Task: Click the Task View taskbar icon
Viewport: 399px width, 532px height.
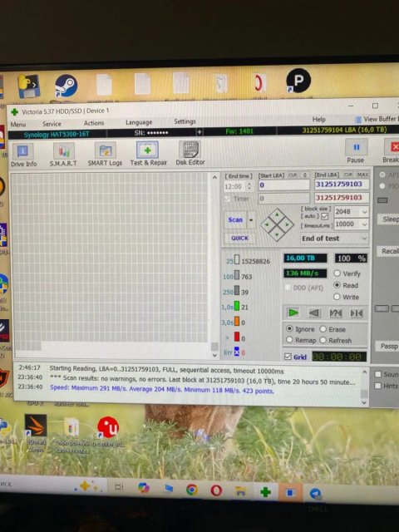Action: (119, 487)
